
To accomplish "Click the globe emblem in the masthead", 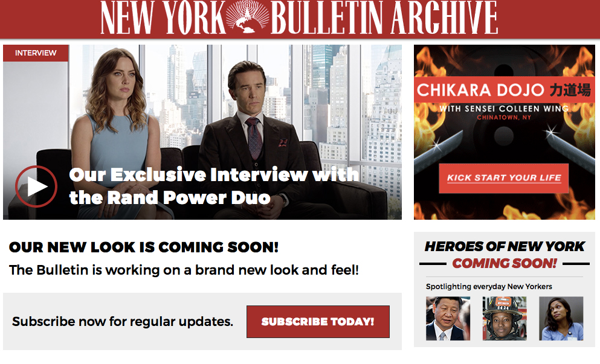I will [x=247, y=18].
